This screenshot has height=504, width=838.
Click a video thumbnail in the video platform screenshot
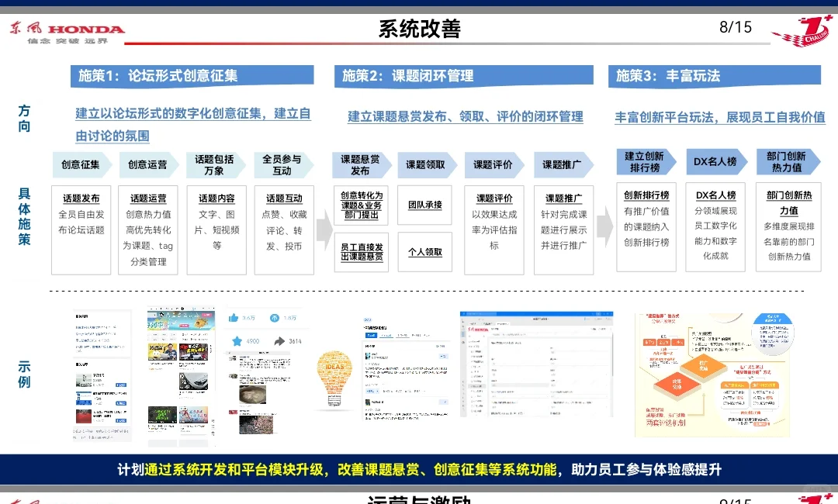(162, 353)
